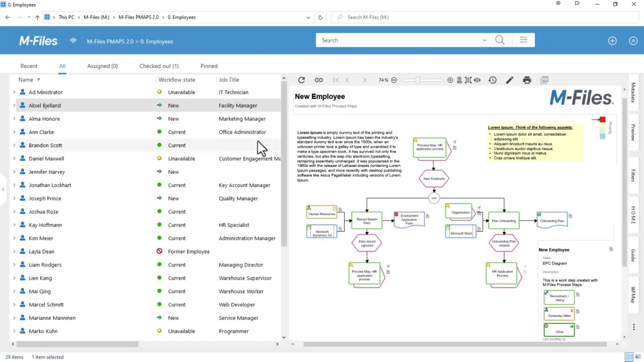This screenshot has height=362, width=644.
Task: Go to next page in preview
Action: pos(364,80)
